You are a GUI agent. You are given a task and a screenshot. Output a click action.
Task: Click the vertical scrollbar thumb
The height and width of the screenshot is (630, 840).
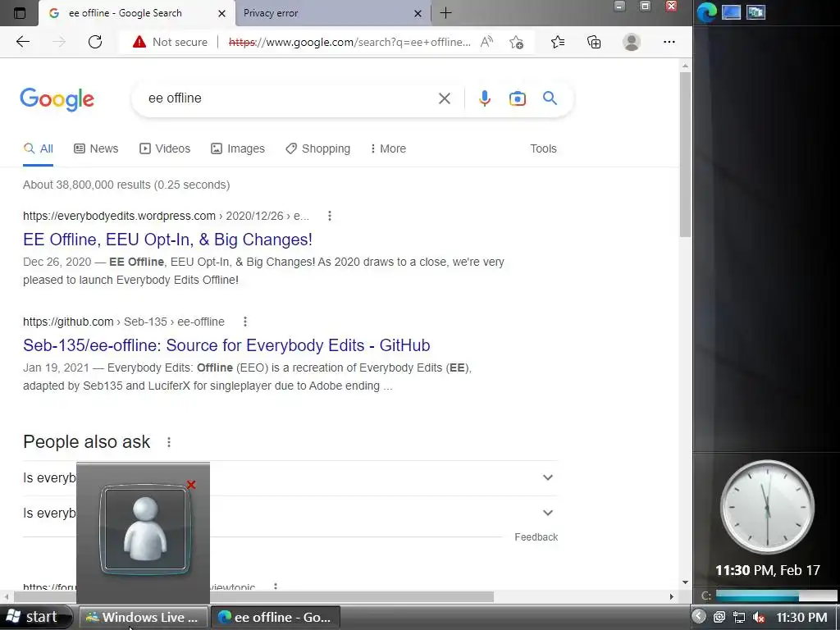[x=685, y=154]
